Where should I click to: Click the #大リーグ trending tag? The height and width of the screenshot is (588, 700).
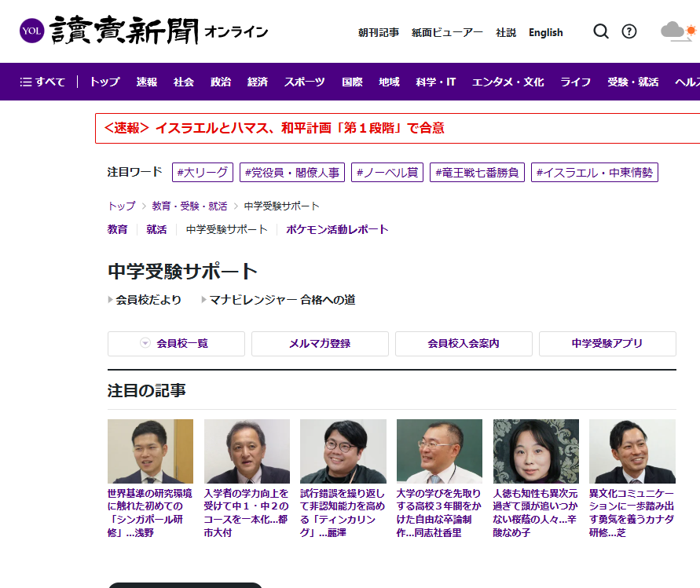[x=203, y=173]
